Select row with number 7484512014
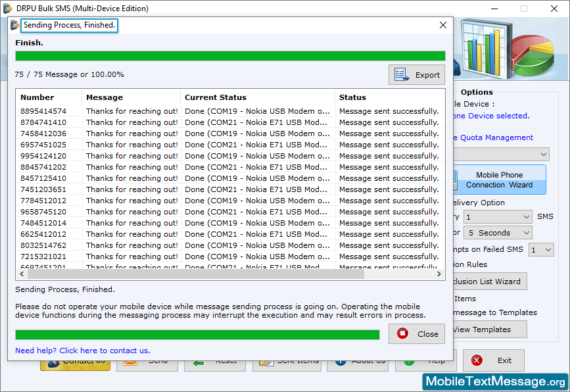570x392 pixels. coord(230,223)
